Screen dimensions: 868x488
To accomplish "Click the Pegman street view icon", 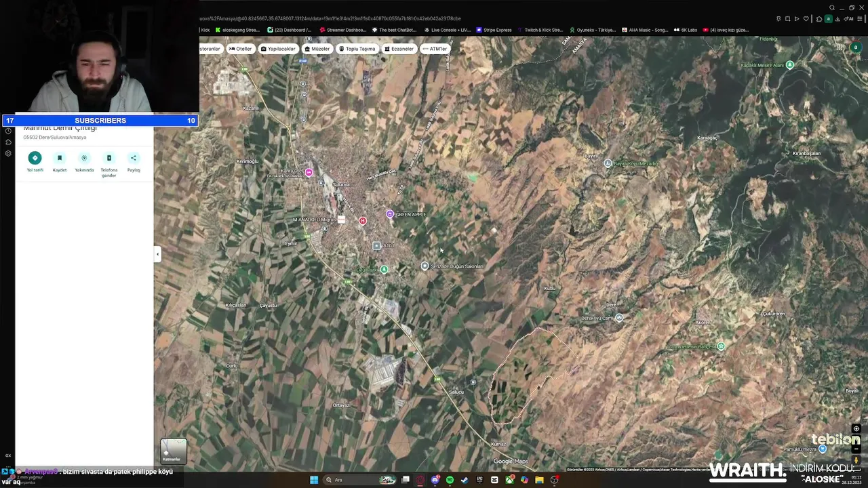I will tap(856, 460).
